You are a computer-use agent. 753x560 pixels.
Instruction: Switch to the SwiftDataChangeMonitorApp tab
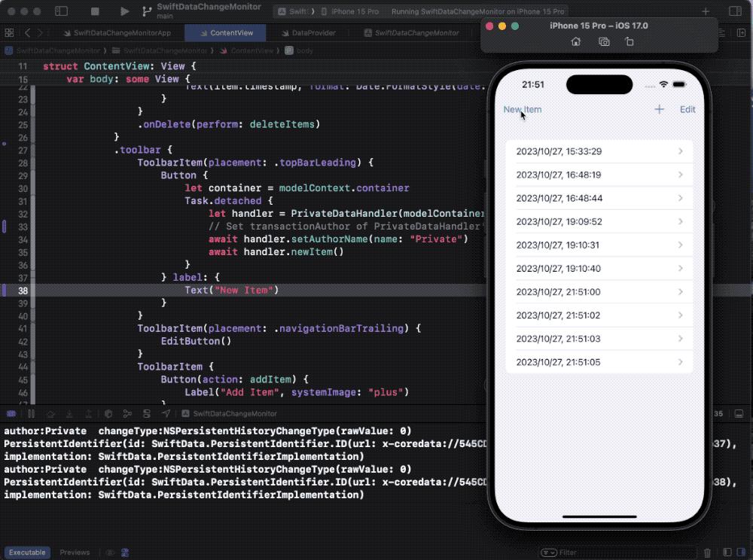[124, 32]
